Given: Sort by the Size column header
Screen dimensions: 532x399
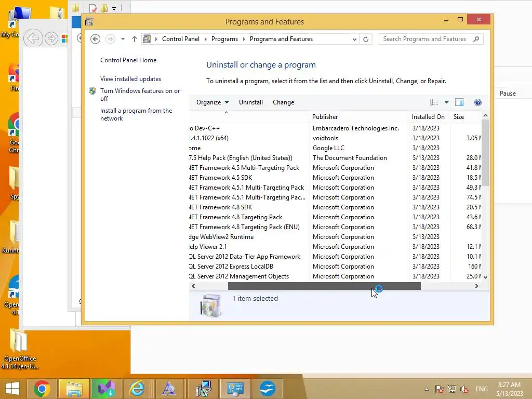Looking at the screenshot, I should point(466,117).
